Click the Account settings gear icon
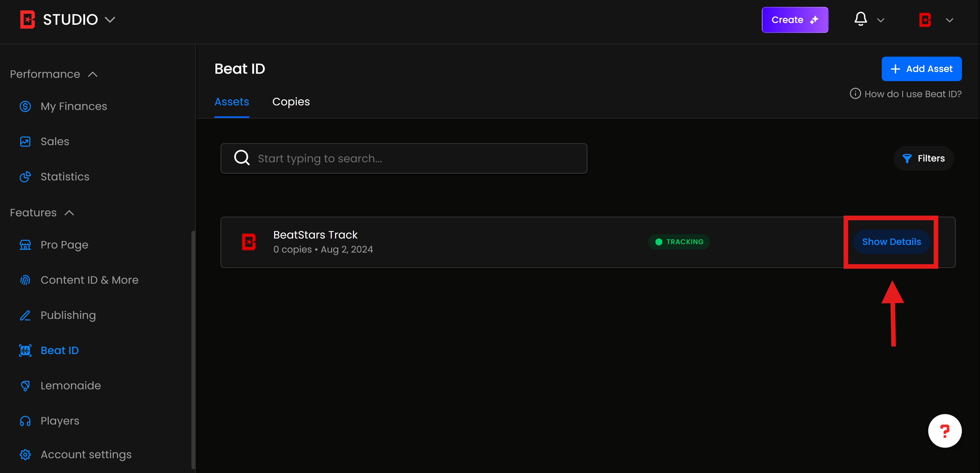The image size is (980, 473). tap(25, 454)
